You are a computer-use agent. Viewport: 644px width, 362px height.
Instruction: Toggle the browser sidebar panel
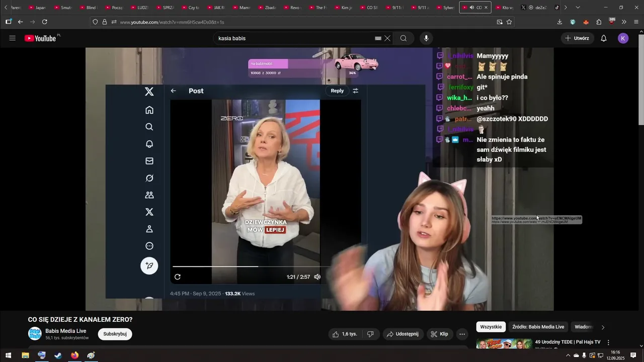click(x=9, y=22)
